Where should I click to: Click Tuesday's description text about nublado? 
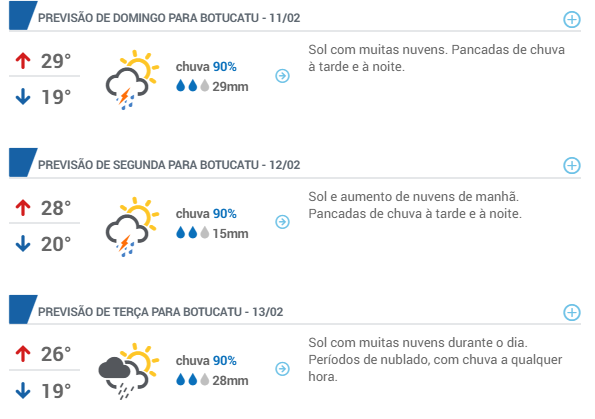point(435,360)
